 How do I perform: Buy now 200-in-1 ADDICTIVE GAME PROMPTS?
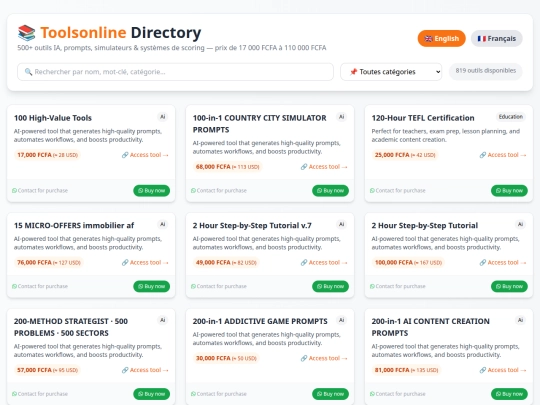coord(330,394)
